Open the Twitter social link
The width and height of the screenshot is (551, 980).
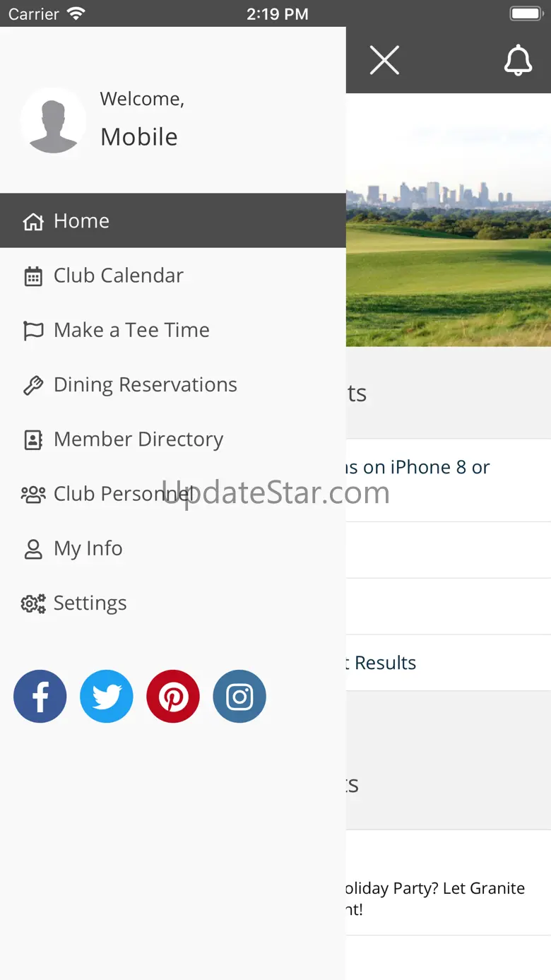click(107, 697)
